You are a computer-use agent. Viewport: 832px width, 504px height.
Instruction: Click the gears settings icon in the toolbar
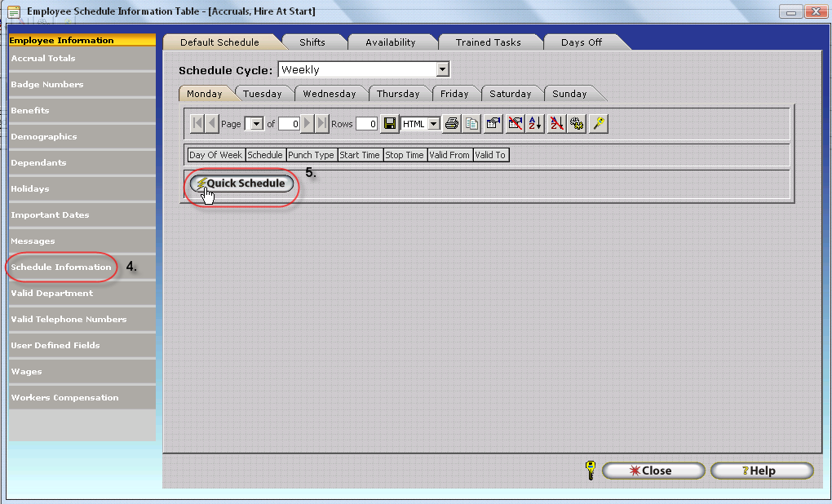578,124
